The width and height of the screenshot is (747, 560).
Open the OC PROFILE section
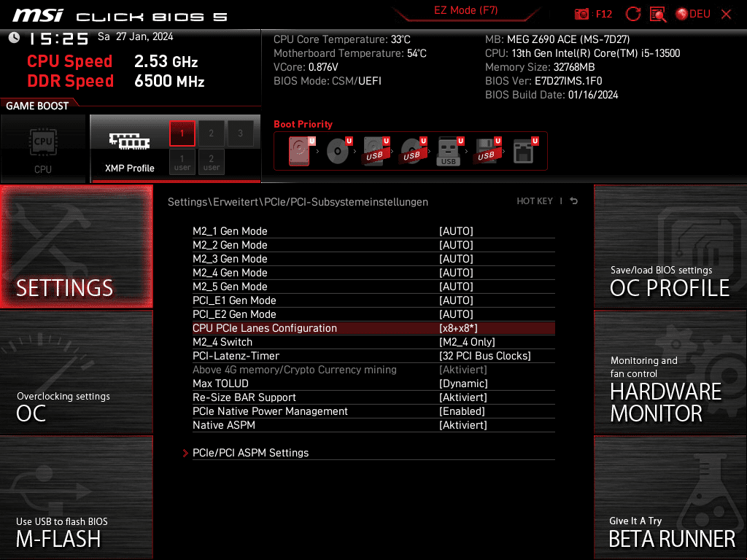(670, 246)
